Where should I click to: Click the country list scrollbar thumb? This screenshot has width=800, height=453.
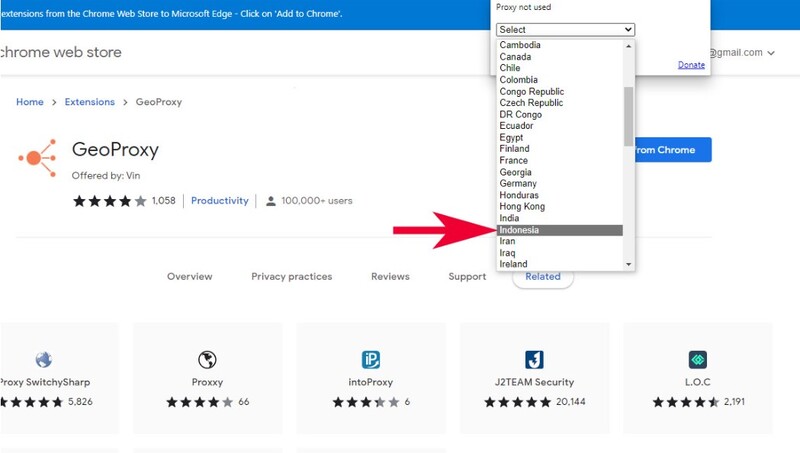(x=629, y=116)
